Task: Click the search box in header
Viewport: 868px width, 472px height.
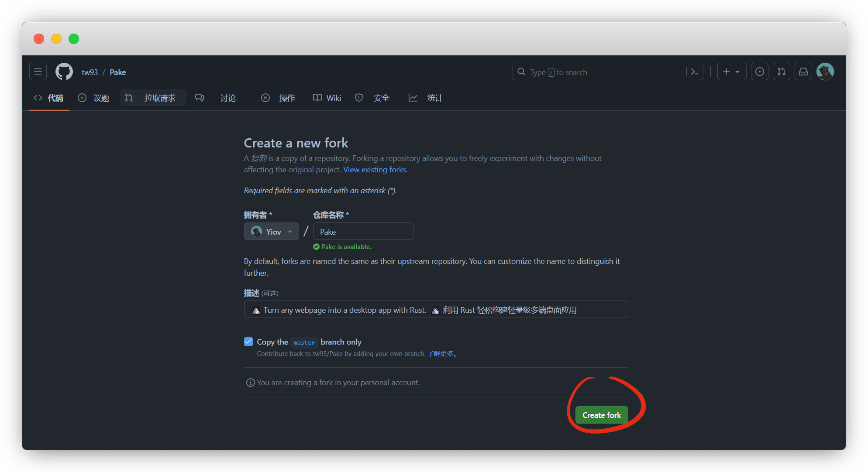Action: tap(598, 72)
